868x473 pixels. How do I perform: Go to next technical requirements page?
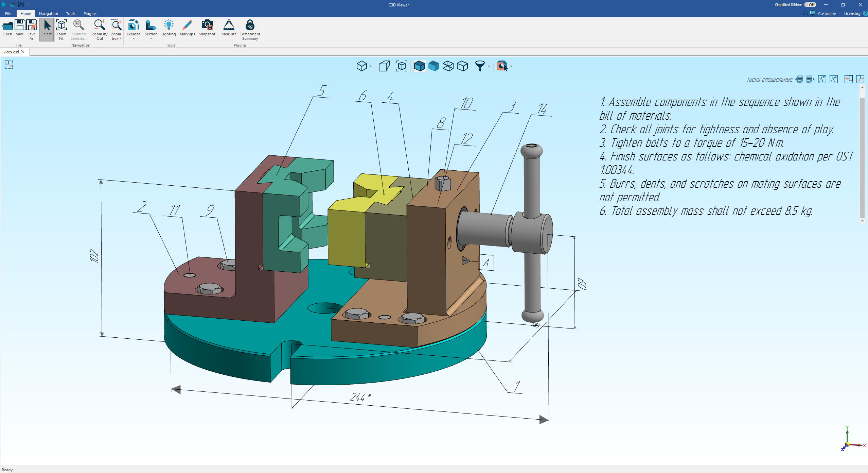click(810, 80)
